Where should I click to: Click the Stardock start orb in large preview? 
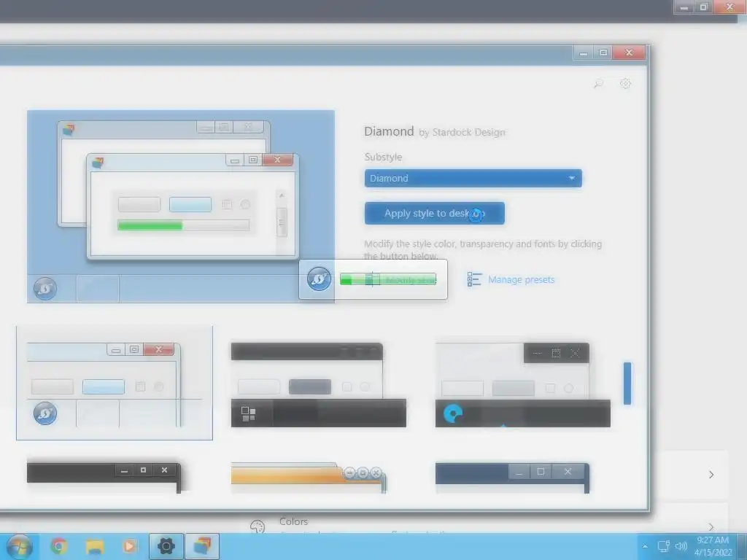click(45, 289)
